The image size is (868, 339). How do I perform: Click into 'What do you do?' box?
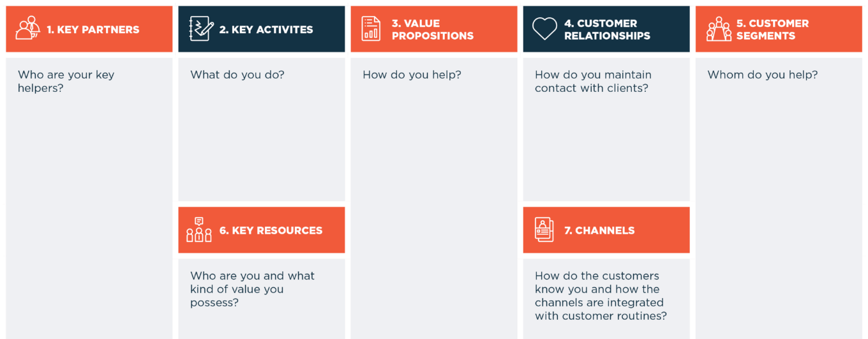pyautogui.click(x=262, y=130)
